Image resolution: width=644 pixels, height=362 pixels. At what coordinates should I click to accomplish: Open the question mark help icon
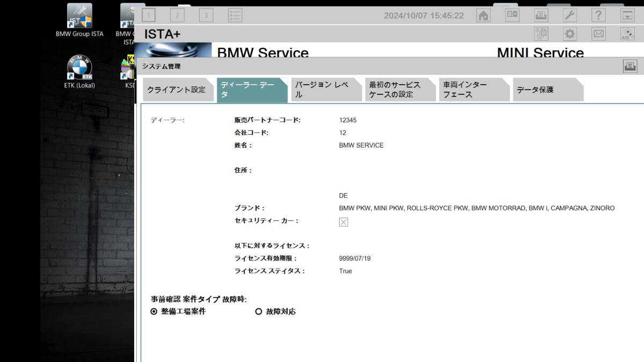click(599, 16)
